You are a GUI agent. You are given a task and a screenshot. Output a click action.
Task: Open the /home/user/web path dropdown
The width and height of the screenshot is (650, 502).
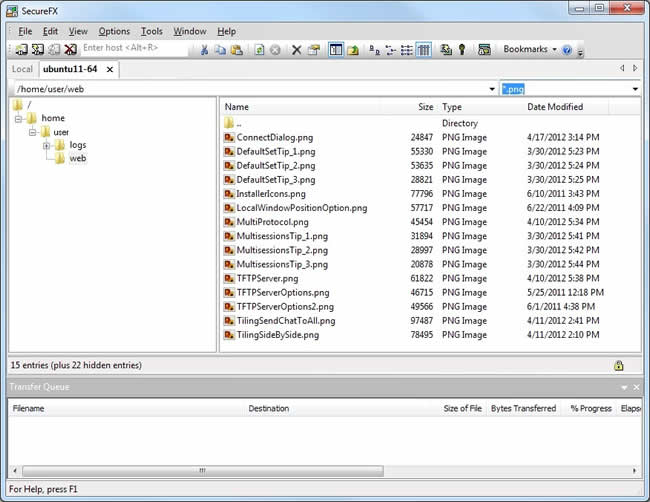pyautogui.click(x=492, y=89)
